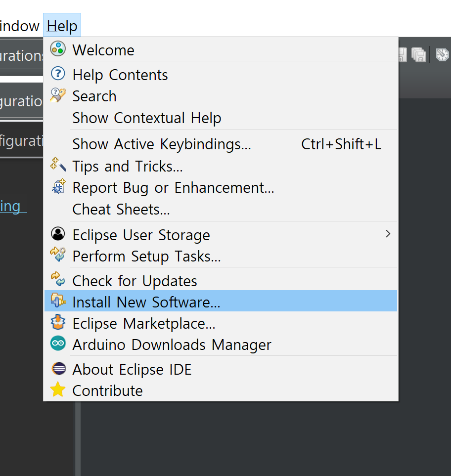Image resolution: width=451 pixels, height=476 pixels.
Task: Click the partially hidden blue link
Action: click(x=13, y=207)
